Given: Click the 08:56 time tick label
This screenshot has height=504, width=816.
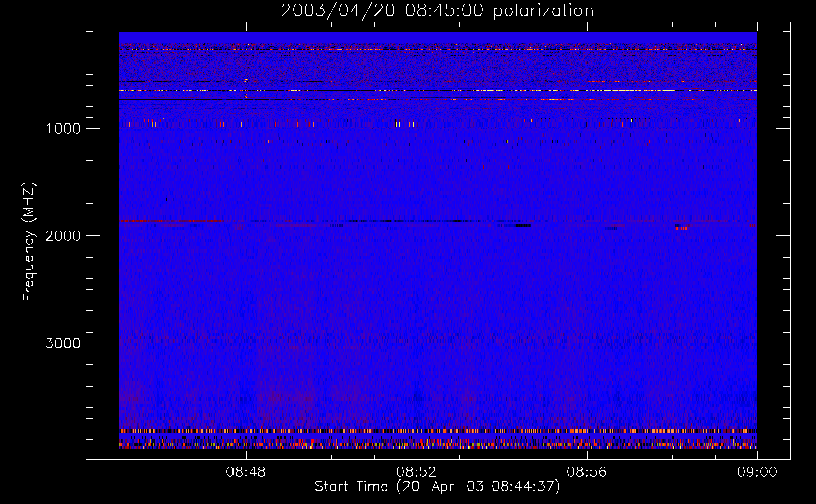Looking at the screenshot, I should (587, 472).
